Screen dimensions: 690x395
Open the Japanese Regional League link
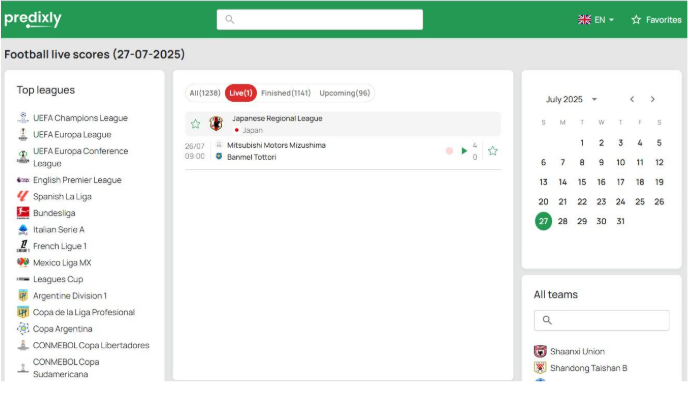pyautogui.click(x=277, y=118)
